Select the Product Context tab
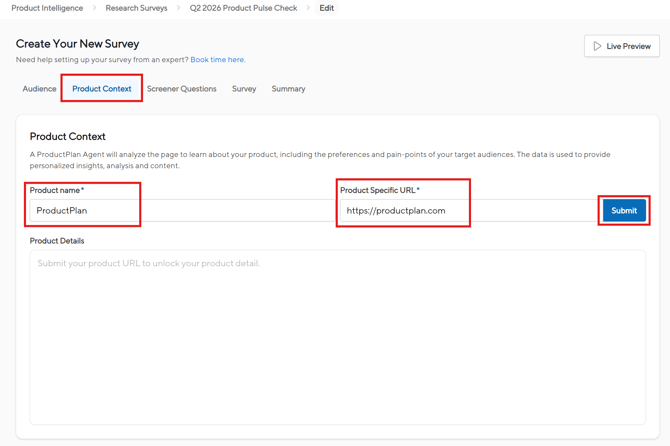 click(101, 89)
